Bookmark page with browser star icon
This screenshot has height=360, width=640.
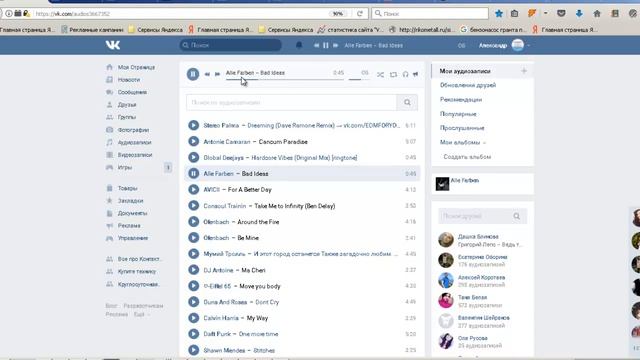(499, 13)
